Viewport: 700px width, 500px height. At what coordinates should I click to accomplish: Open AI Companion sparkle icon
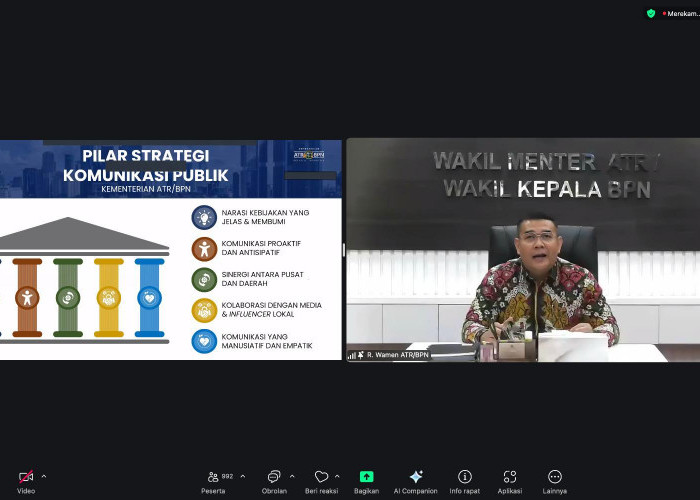tap(416, 477)
